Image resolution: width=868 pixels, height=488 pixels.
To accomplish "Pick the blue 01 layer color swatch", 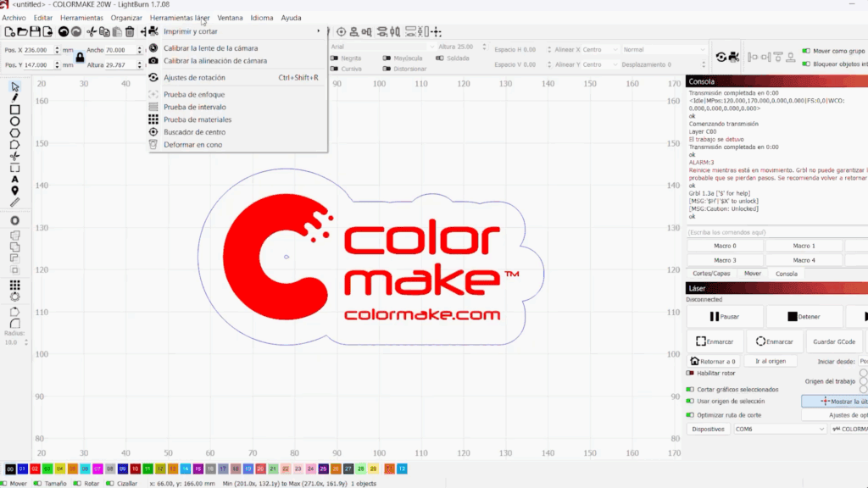I will click(x=23, y=469).
